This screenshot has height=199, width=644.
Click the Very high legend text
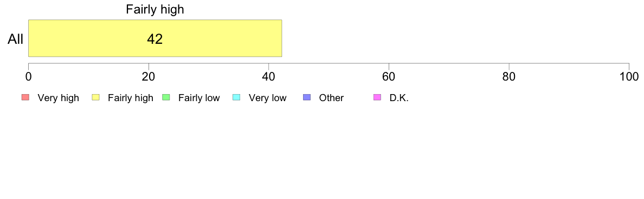tap(59, 98)
